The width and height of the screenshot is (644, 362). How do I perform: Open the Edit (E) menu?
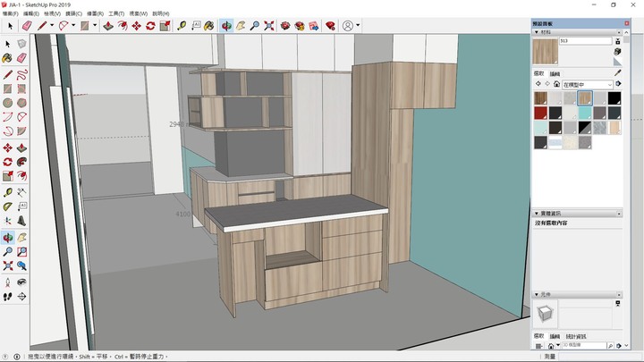pos(31,13)
